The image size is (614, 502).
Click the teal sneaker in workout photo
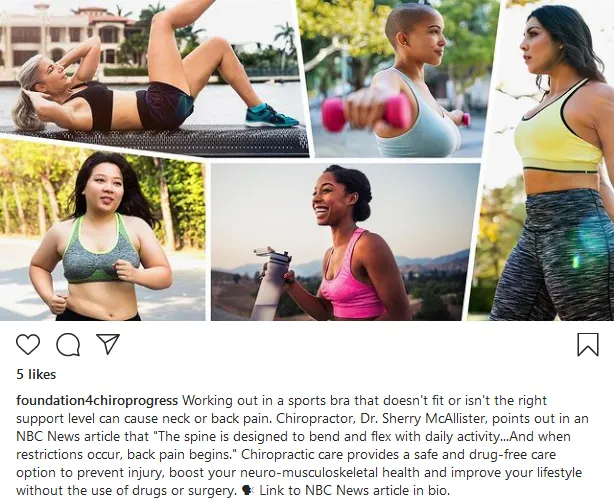click(x=271, y=115)
